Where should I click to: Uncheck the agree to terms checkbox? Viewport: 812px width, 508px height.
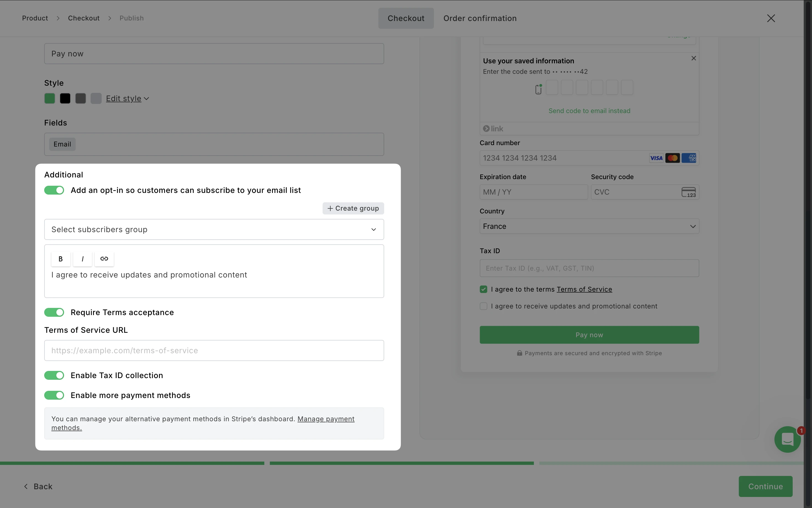coord(483,289)
